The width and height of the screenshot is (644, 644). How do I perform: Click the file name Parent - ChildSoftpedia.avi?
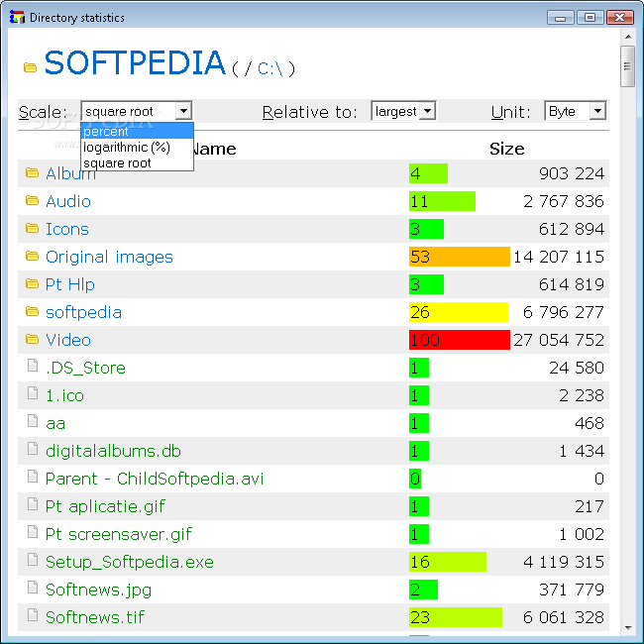tap(155, 479)
